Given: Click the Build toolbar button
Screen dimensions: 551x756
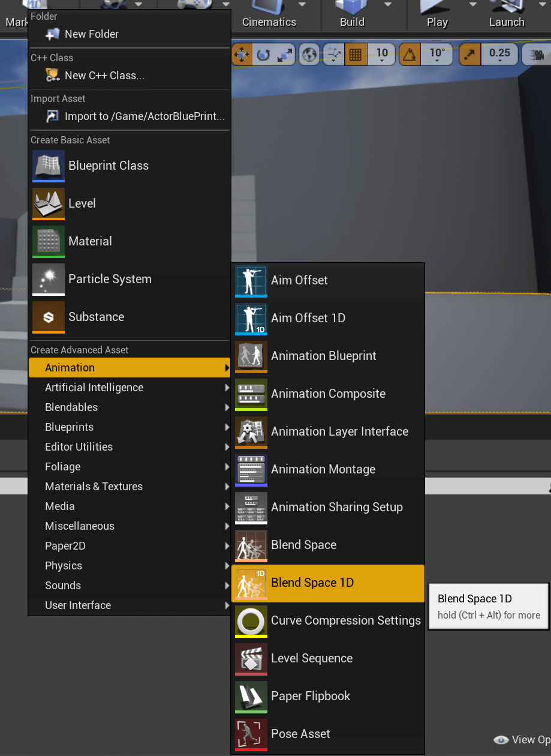Looking at the screenshot, I should (x=352, y=15).
